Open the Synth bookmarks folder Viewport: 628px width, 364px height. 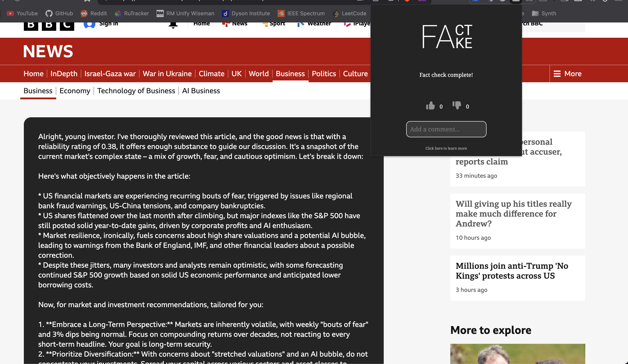click(x=544, y=13)
